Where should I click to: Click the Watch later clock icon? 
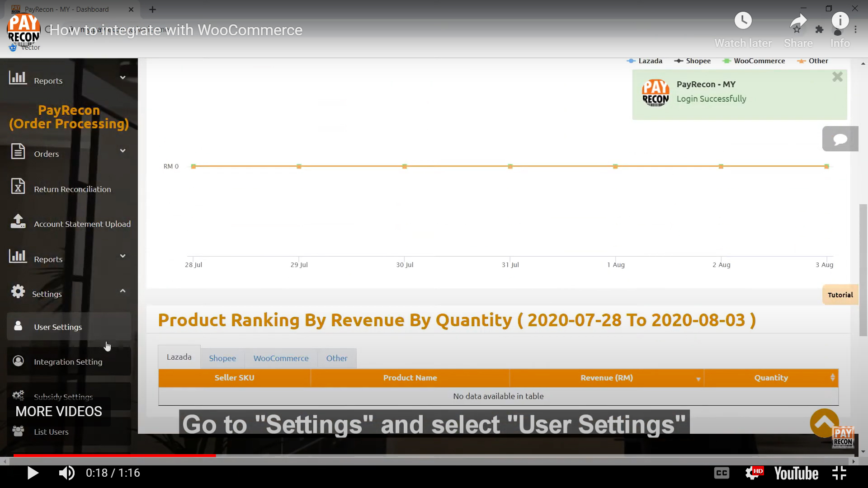point(743,21)
